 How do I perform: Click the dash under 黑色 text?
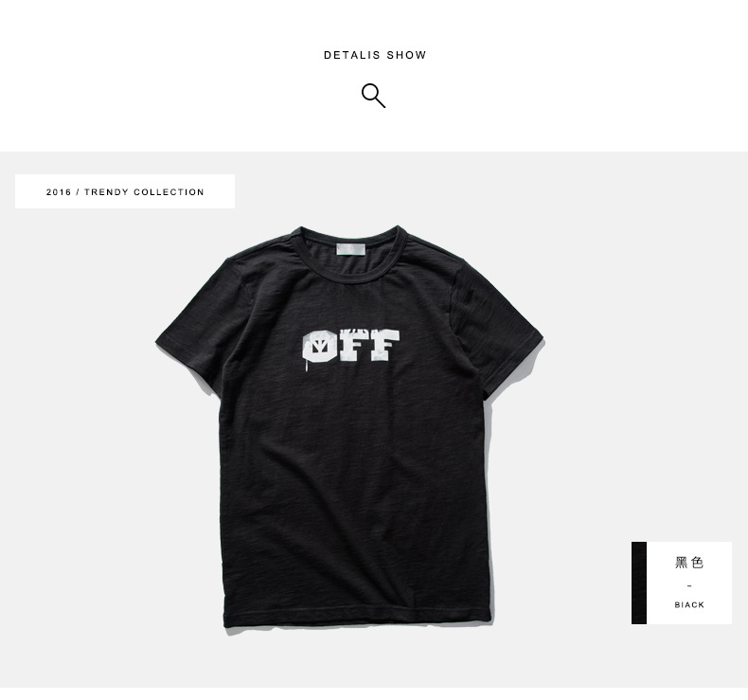click(689, 586)
